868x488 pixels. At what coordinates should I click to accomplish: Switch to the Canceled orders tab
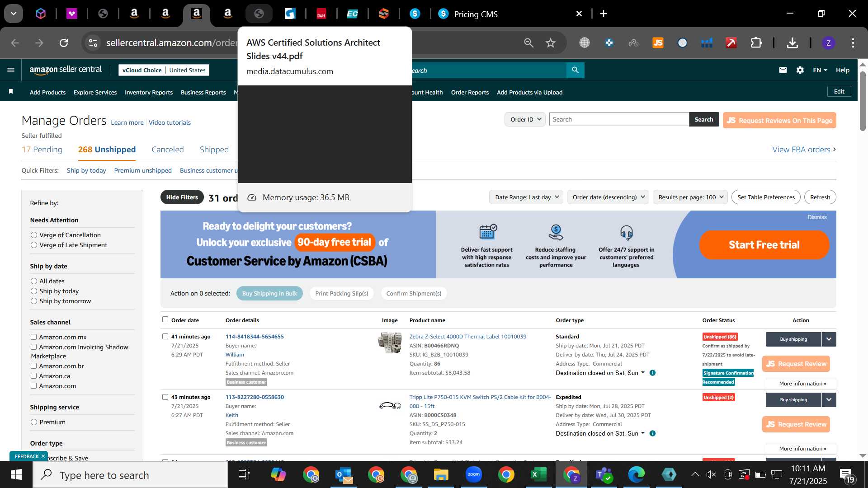pyautogui.click(x=168, y=150)
